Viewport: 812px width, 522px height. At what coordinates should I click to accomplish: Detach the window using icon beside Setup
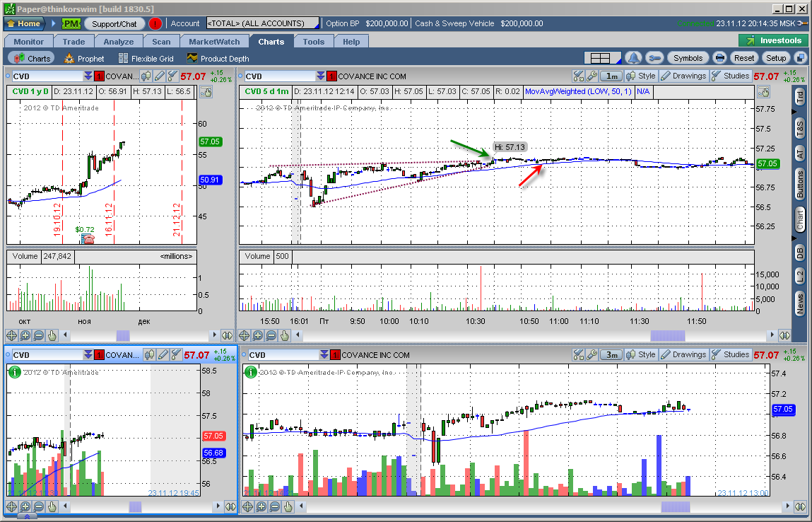tap(800, 58)
